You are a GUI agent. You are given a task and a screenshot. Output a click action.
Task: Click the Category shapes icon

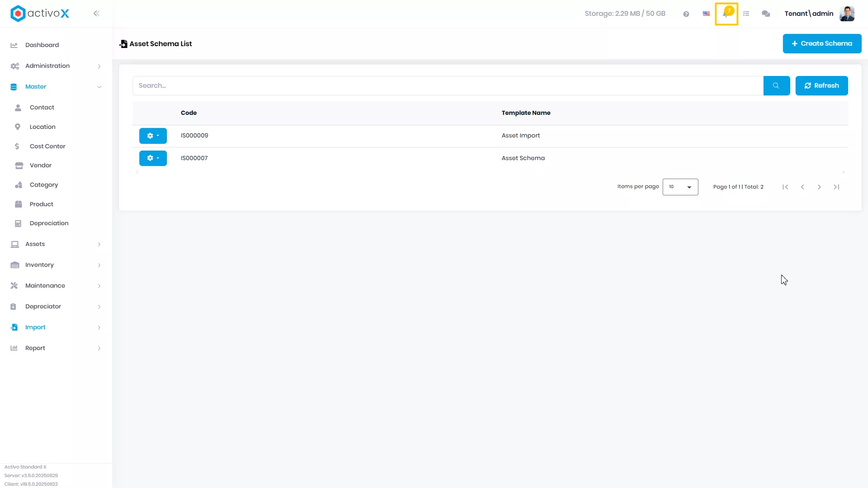pos(19,185)
